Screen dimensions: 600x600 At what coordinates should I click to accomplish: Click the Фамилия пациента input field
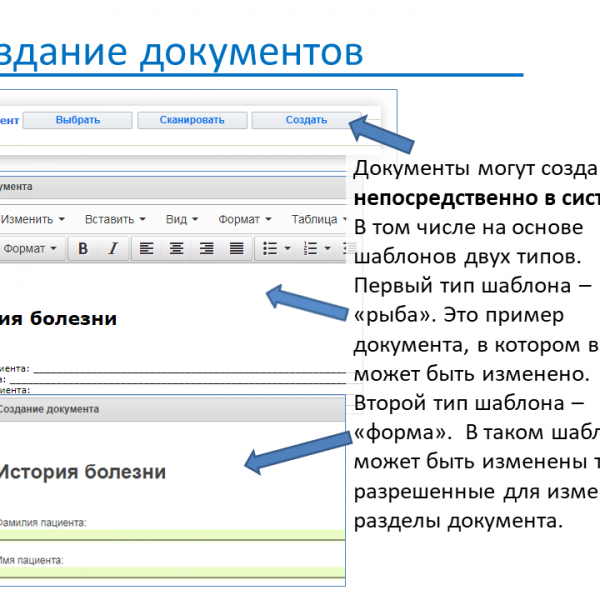click(172, 535)
